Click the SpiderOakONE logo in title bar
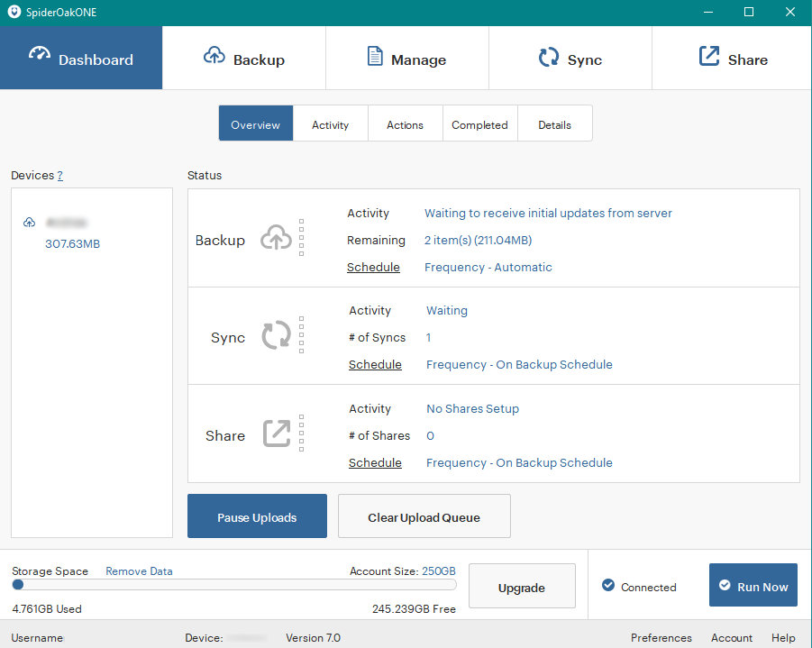Screen dimensions: 812x648 pyautogui.click(x=14, y=12)
